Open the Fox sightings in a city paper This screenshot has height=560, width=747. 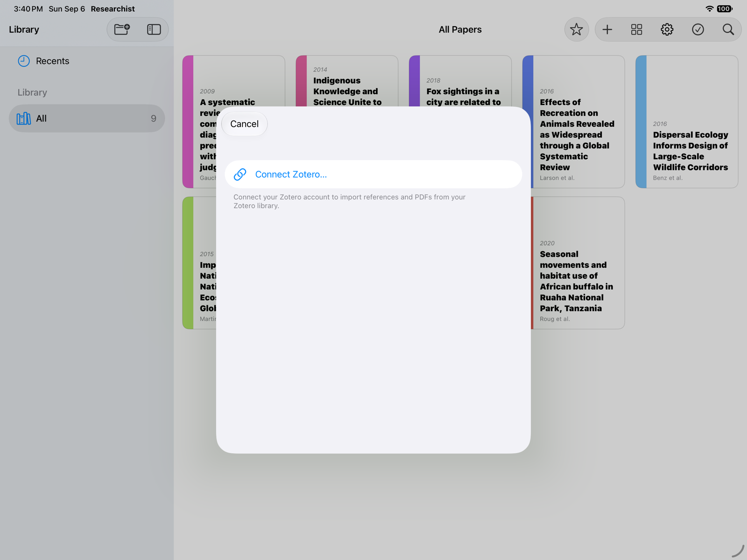point(460,81)
